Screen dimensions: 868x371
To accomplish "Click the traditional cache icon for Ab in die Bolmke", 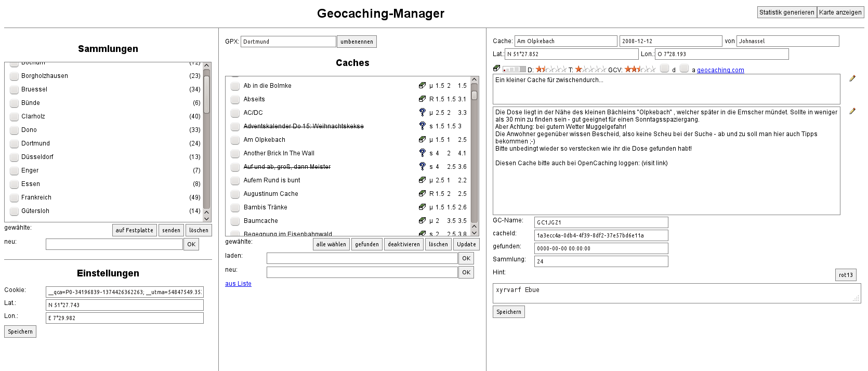I will point(422,85).
